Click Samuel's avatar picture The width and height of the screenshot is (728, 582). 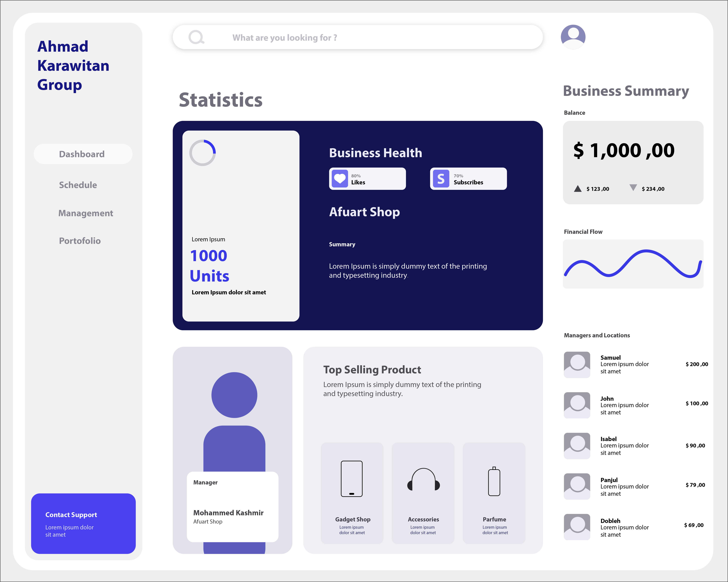click(577, 365)
